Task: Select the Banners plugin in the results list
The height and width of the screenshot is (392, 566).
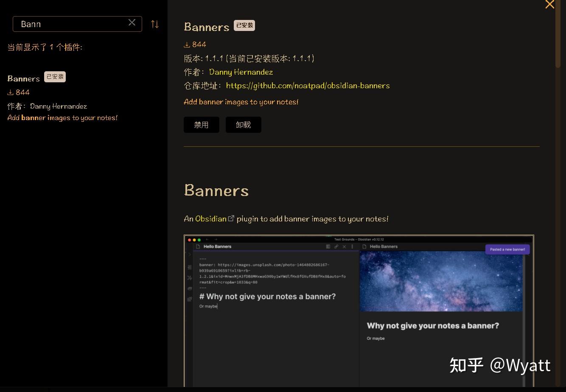Action: pos(23,78)
